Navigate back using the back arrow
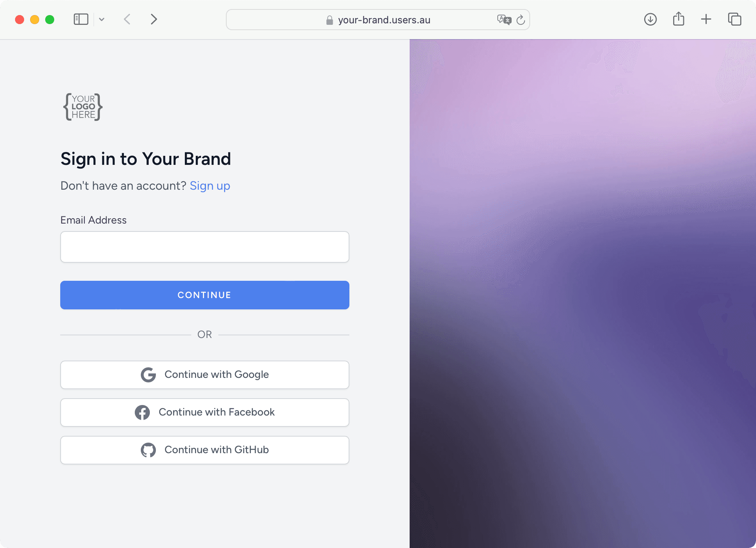This screenshot has width=756, height=548. [x=127, y=19]
